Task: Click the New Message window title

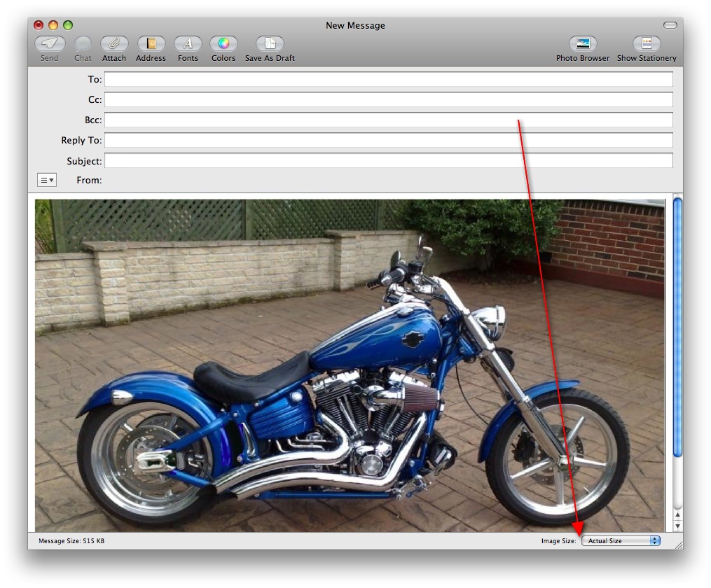Action: (x=355, y=25)
